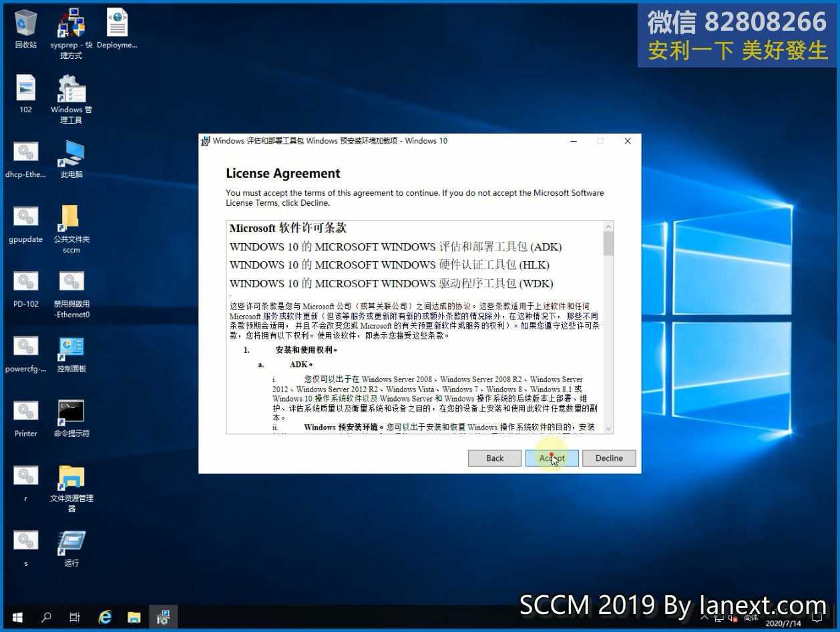Image resolution: width=840 pixels, height=632 pixels.
Task: Select the 公共文件夹 sccm folder icon
Action: point(71,229)
